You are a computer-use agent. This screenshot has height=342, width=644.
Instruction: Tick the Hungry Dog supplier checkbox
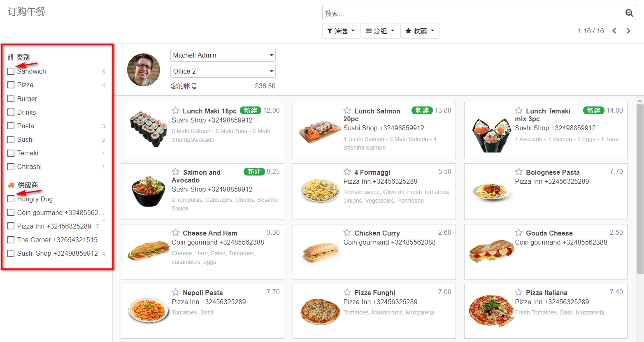coord(11,199)
